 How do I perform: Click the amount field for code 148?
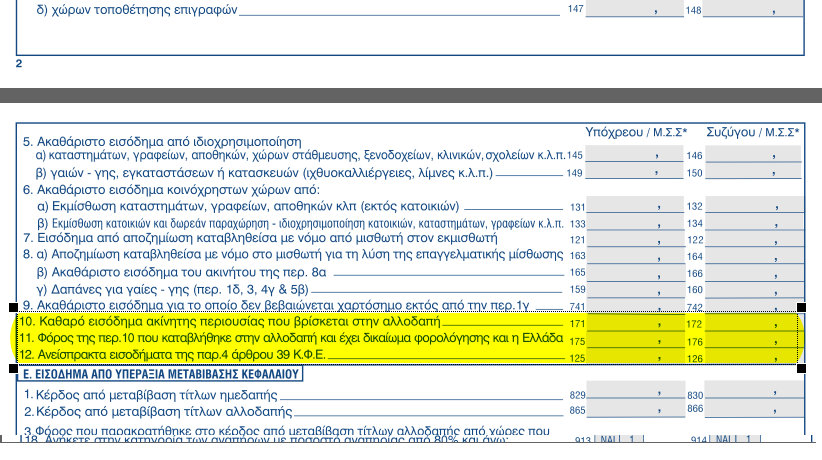753,8
